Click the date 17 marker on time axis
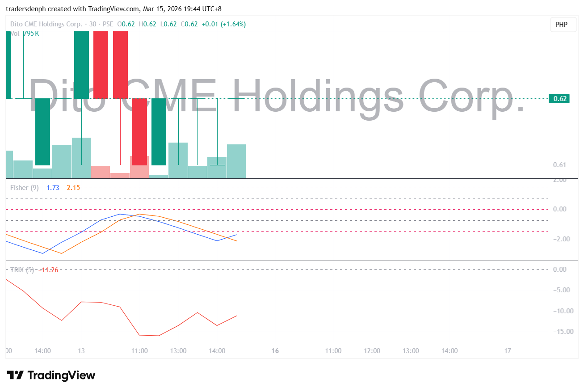Viewport: 584px width, 392px height. pos(508,351)
